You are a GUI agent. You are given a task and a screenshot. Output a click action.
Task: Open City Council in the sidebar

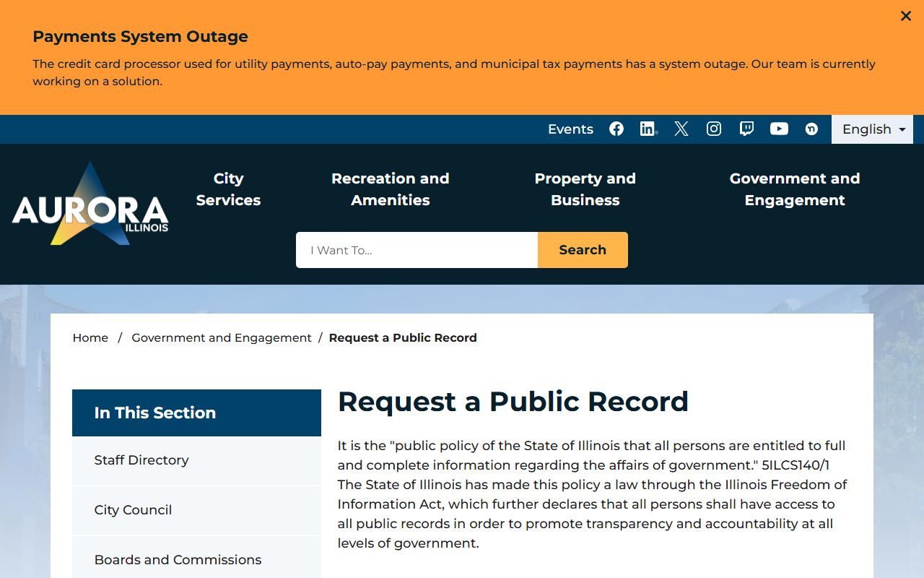(x=196, y=510)
